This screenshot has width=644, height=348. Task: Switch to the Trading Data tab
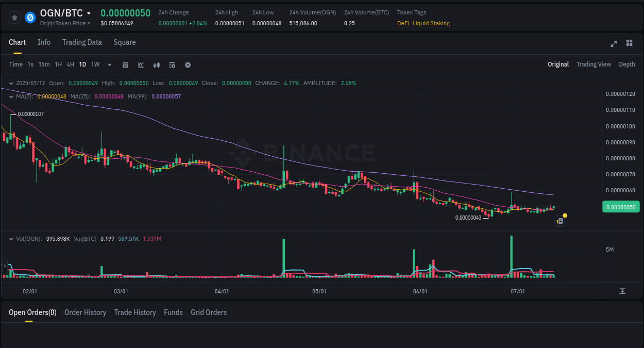click(x=82, y=42)
